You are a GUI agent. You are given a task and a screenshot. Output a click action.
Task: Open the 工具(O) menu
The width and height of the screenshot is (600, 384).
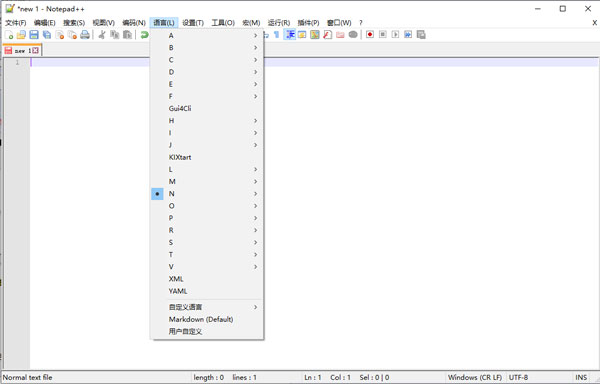[x=223, y=23]
